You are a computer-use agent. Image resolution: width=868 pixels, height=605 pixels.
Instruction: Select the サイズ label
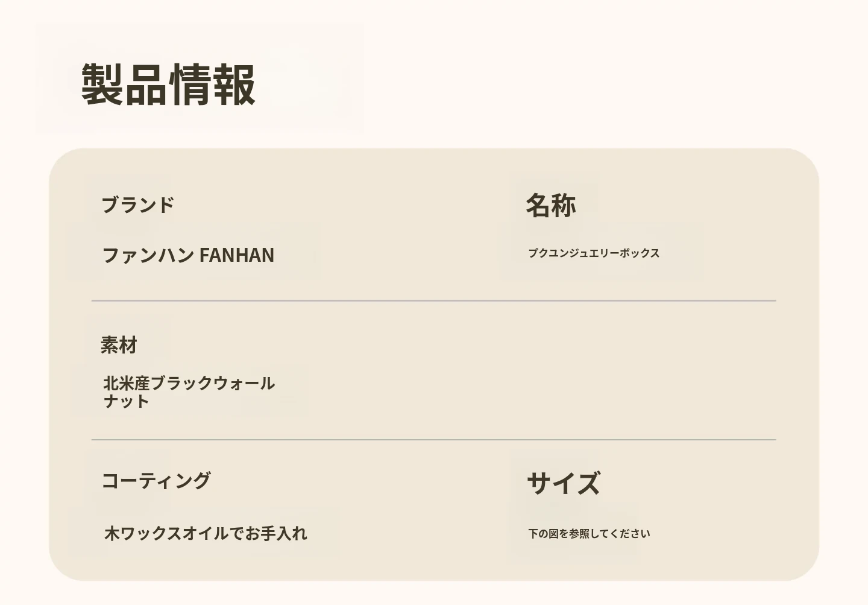coord(564,483)
